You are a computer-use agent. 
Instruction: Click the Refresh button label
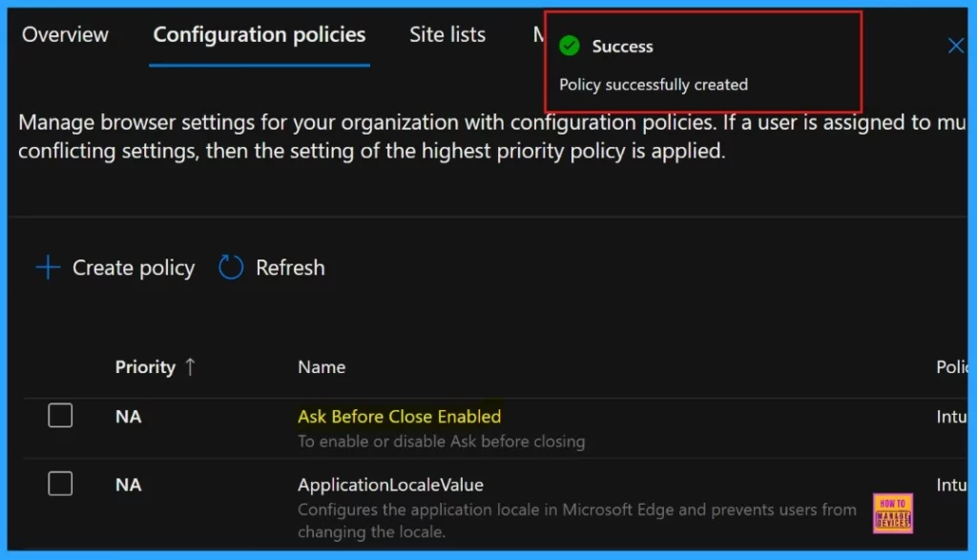click(290, 268)
